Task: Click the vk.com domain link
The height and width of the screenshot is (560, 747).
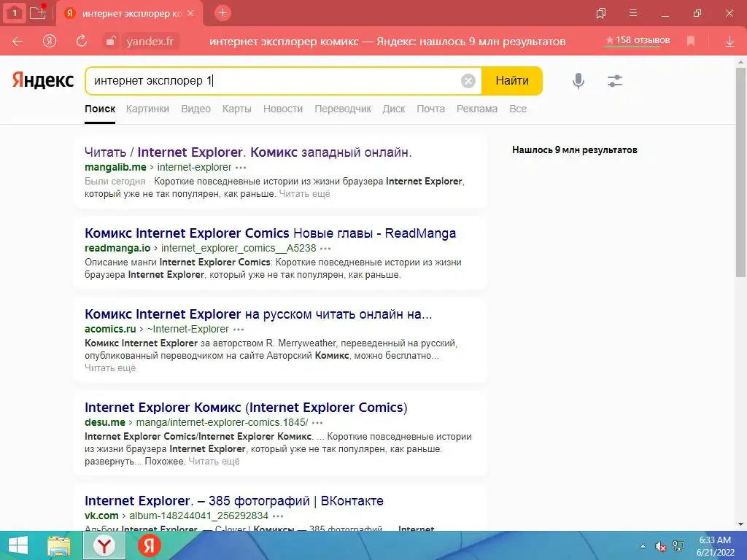Action: 101,516
